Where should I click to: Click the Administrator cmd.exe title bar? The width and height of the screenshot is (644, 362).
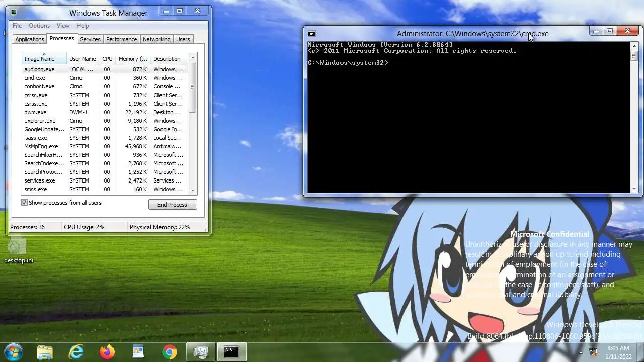coord(472,34)
